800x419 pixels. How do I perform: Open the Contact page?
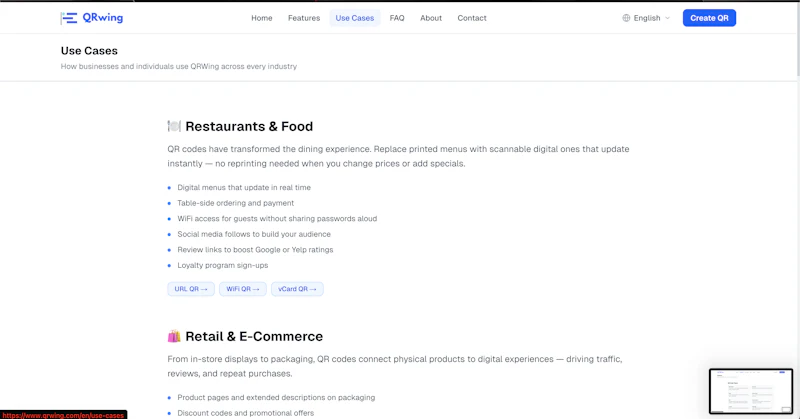click(472, 18)
